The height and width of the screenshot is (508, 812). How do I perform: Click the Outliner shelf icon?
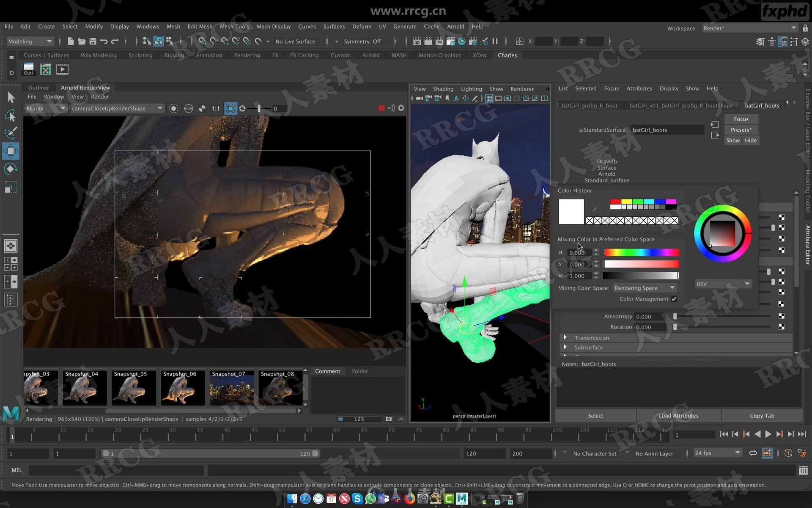(28, 69)
